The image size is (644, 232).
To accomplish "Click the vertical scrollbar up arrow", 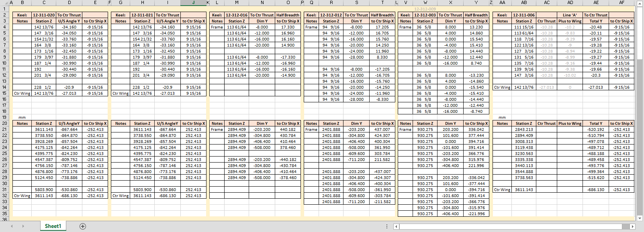I will [x=640, y=3].
